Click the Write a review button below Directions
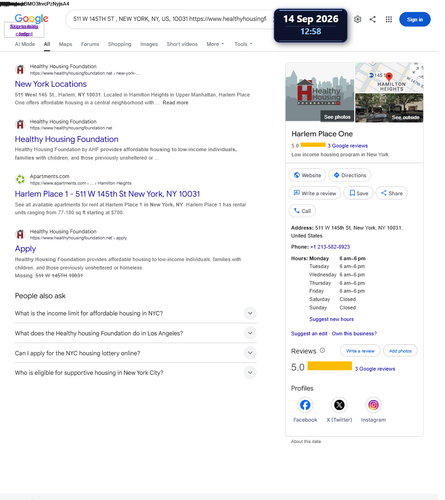445x500 pixels. [x=315, y=193]
